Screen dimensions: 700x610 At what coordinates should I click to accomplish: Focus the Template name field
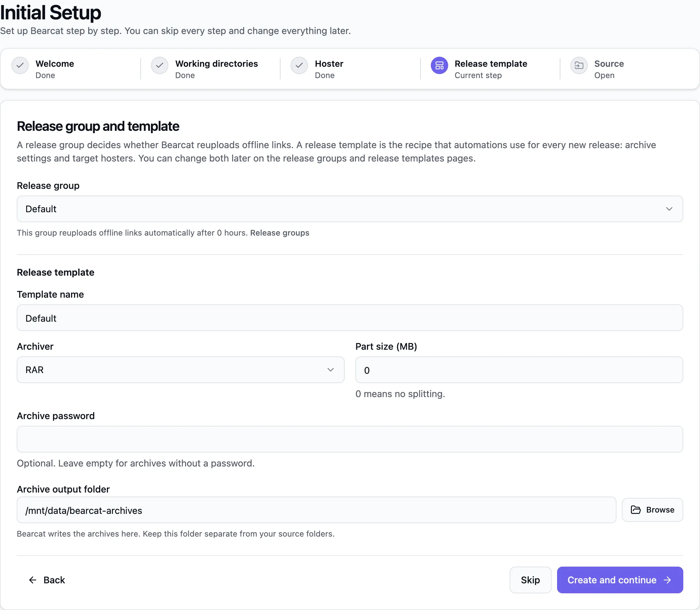coord(350,318)
